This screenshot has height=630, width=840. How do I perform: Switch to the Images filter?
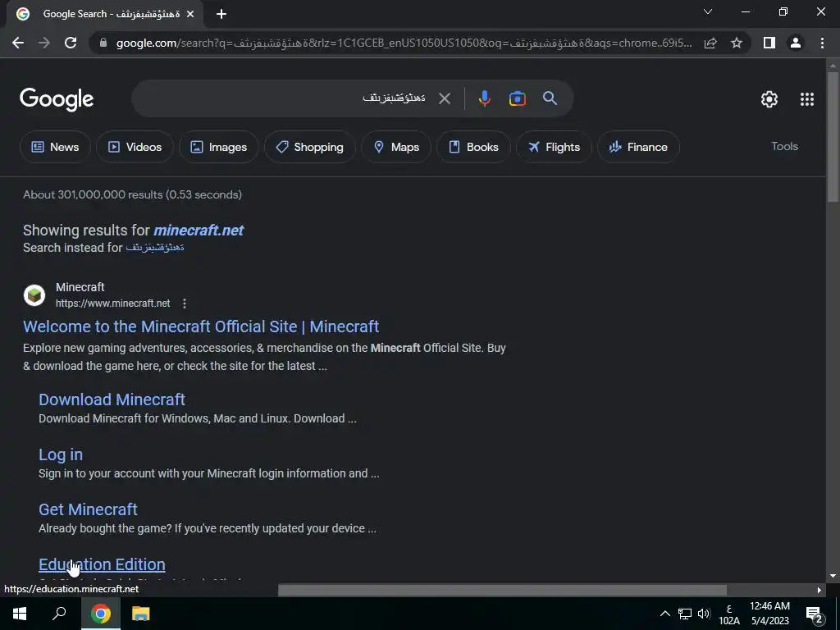click(x=218, y=147)
